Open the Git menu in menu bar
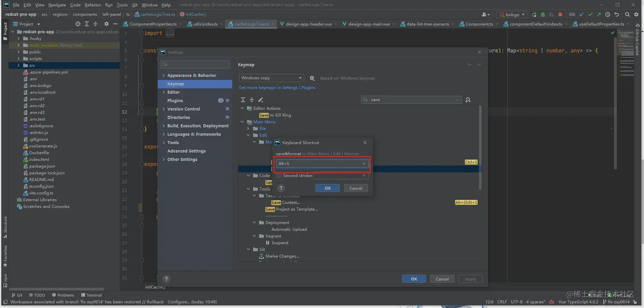This screenshot has width=644, height=308. [x=135, y=5]
